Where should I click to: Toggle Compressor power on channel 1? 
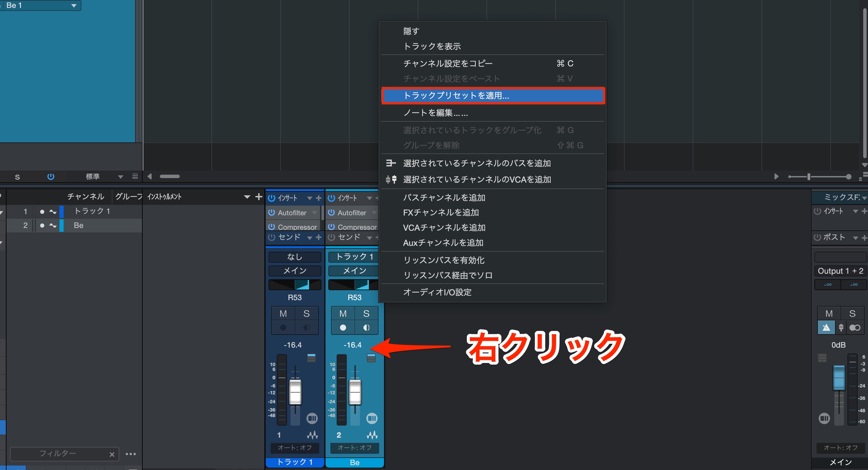point(272,227)
